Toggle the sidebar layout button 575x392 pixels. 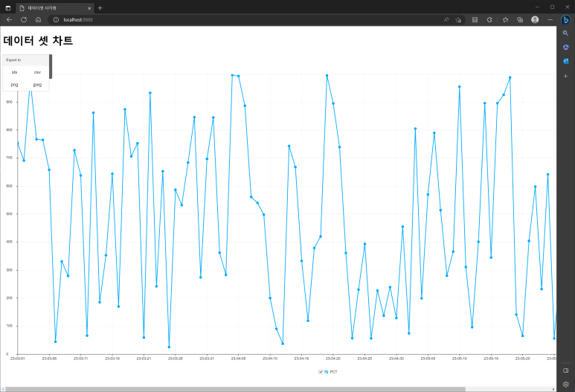pyautogui.click(x=566, y=370)
